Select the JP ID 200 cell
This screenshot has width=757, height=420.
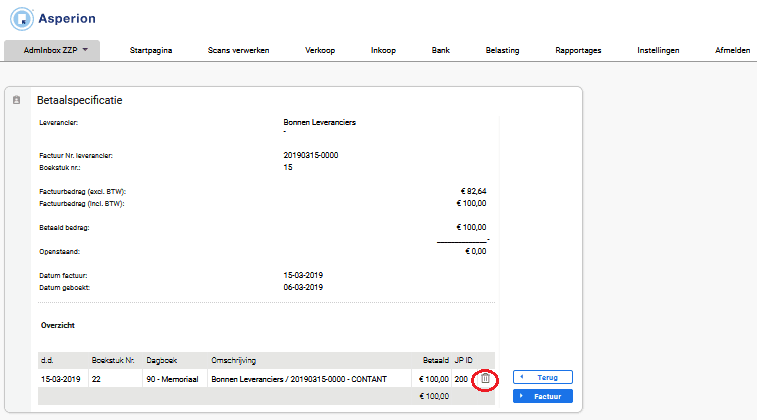pos(461,379)
